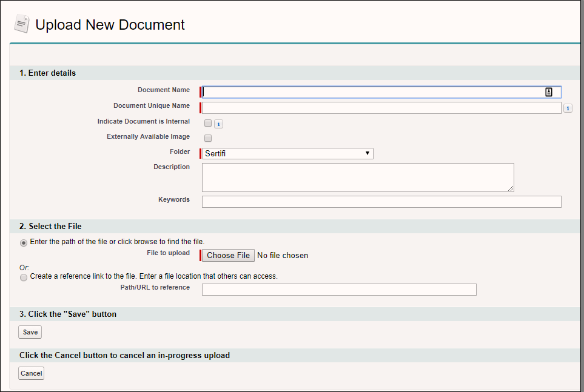Click the Description box resize handle
This screenshot has width=584, height=392.
coord(511,188)
